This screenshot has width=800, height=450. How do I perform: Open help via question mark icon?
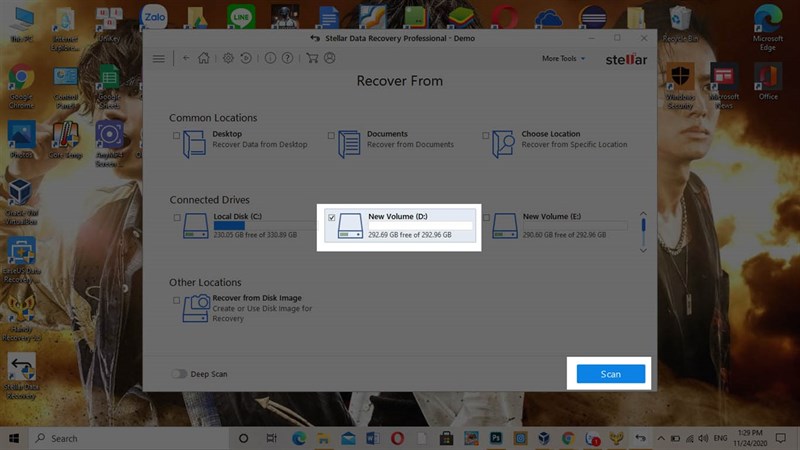coord(288,58)
